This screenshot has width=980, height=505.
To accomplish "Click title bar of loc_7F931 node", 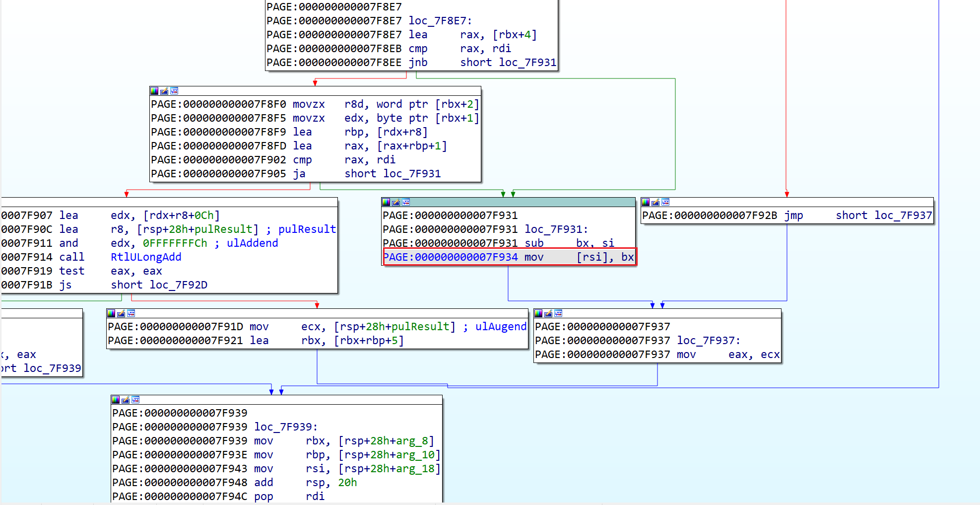I will [x=521, y=202].
